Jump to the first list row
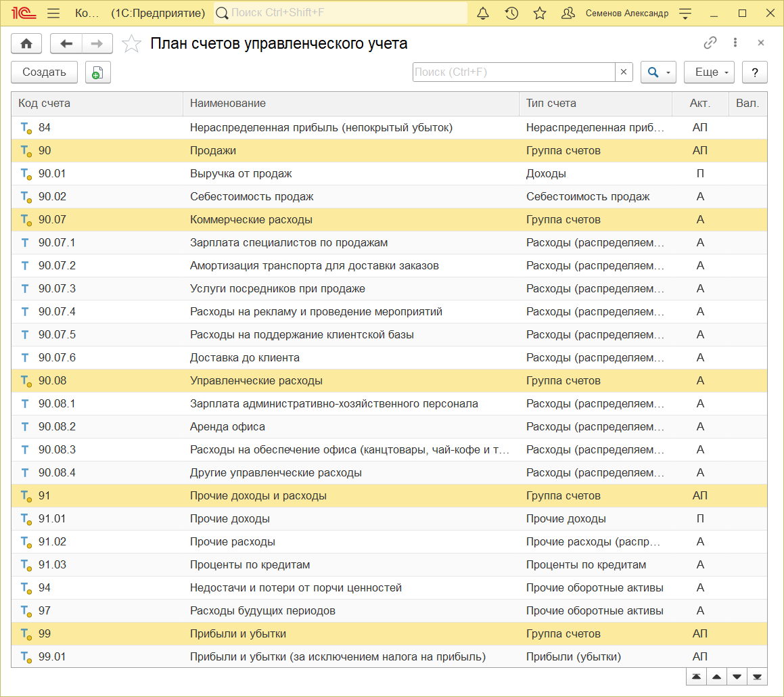 [x=696, y=677]
